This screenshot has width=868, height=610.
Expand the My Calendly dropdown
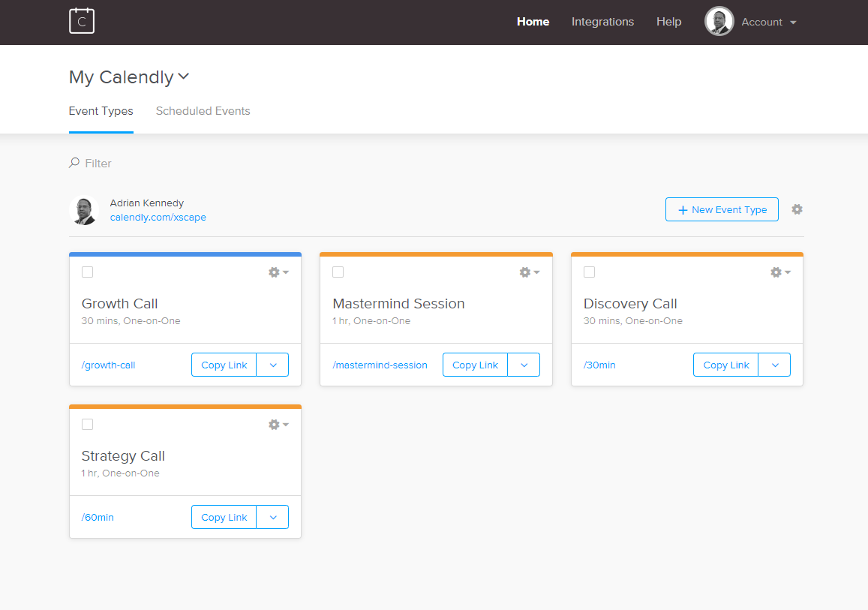coord(129,77)
